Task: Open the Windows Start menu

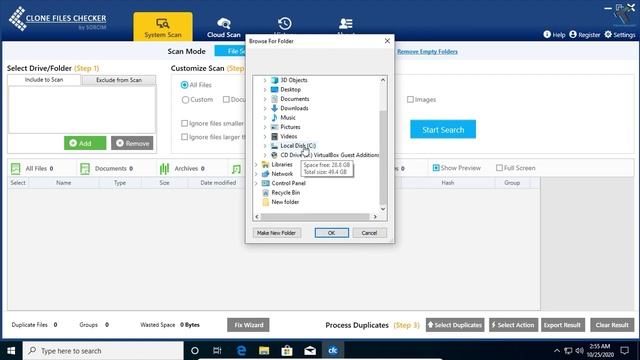Action: click(11, 351)
